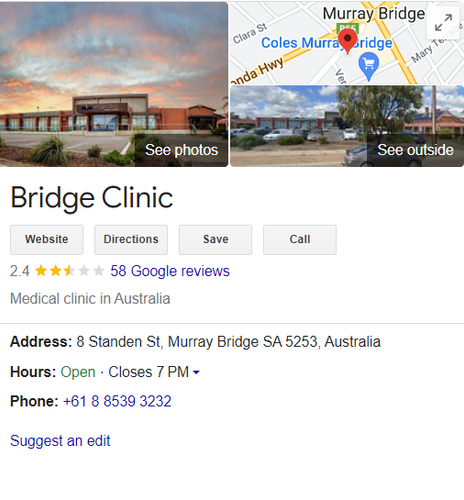Viewport: 464px width, 500px height.
Task: Click Suggest an edit link
Action: click(x=60, y=441)
